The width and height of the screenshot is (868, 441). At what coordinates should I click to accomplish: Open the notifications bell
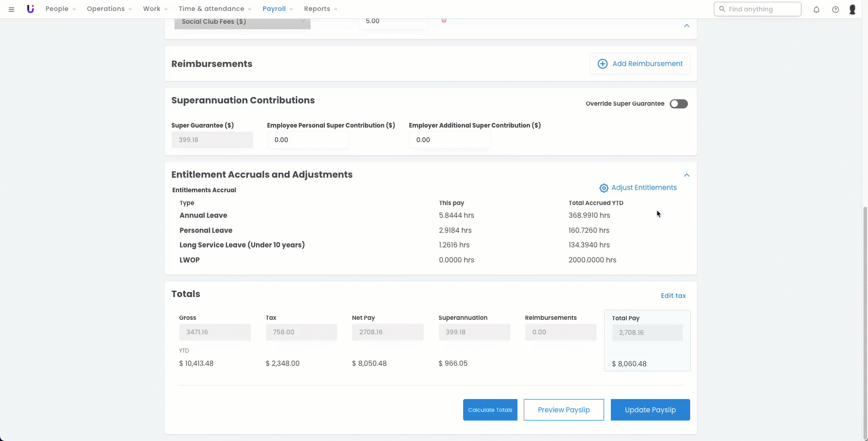pos(816,9)
